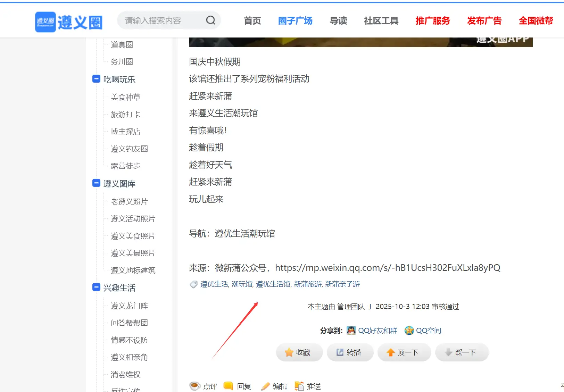Select the 编辑 edit pencil icon
Viewport: 564px width, 392px height.
click(265, 386)
